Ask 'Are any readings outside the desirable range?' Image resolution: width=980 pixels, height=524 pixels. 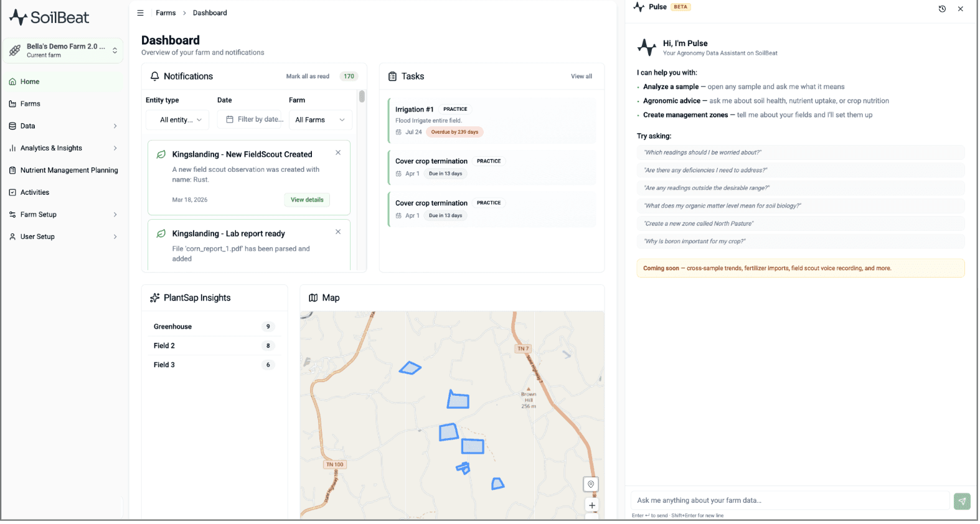pyautogui.click(x=801, y=188)
